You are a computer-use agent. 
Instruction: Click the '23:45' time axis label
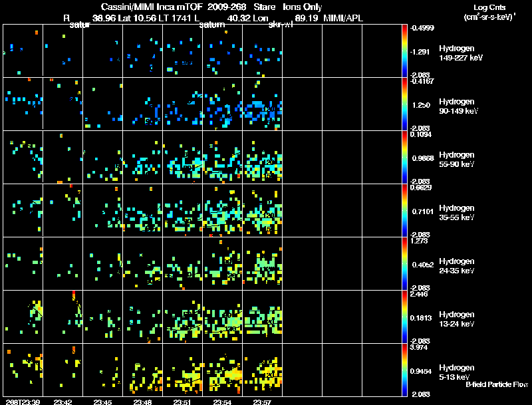(x=103, y=402)
